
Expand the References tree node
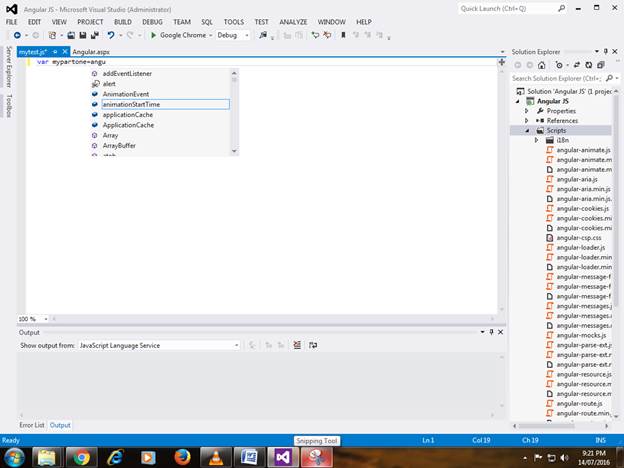(x=526, y=121)
